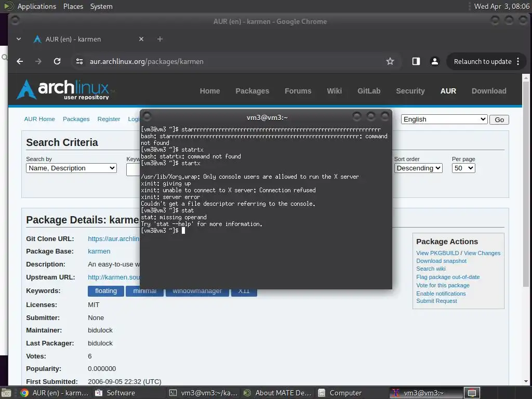
Task: Click the page vertical scrollbar
Action: (x=526, y=183)
